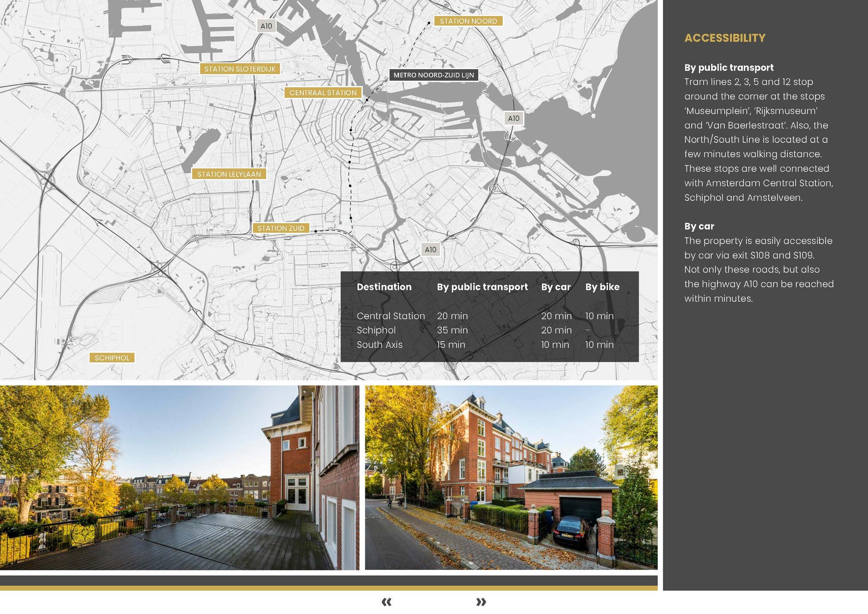Open the terrace view photo
This screenshot has width=868, height=614.
[180, 478]
